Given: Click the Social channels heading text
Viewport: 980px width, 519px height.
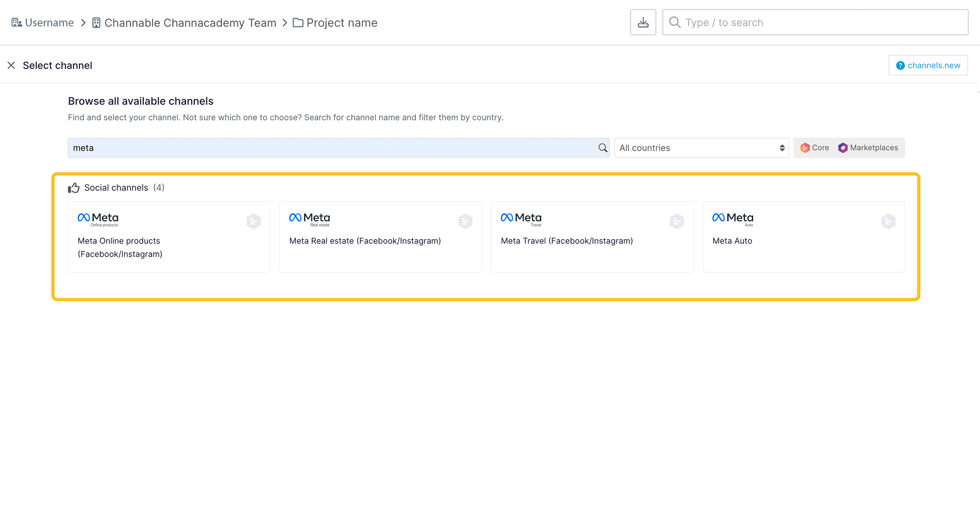Looking at the screenshot, I should pos(116,188).
